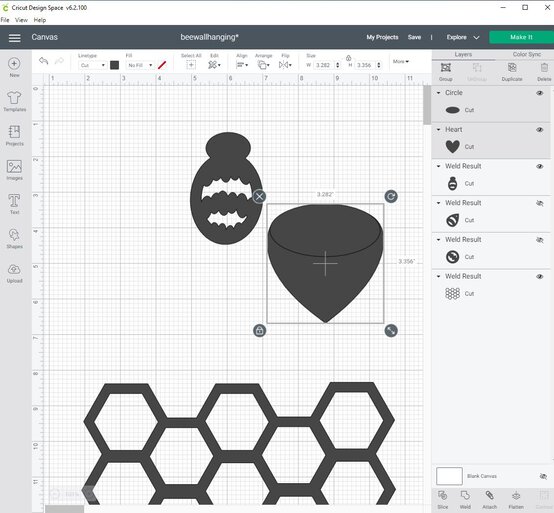Click the no-stroke pen color icon
554x513 pixels.
coord(162,65)
